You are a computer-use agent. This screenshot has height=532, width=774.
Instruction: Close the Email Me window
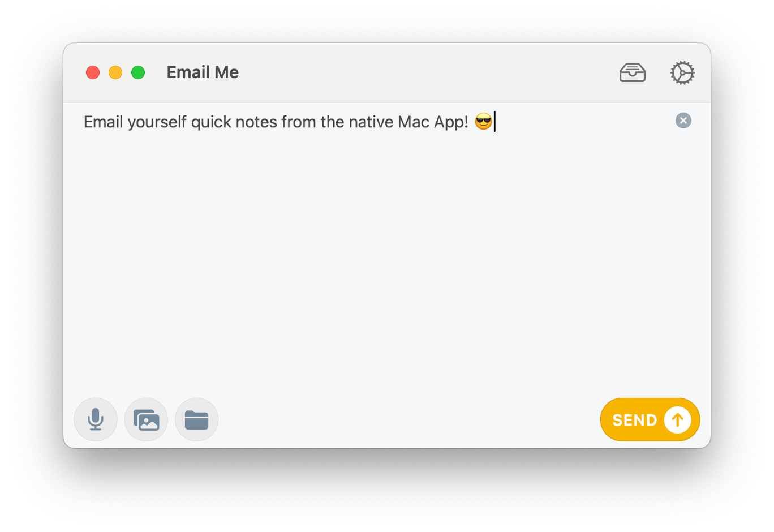click(93, 72)
